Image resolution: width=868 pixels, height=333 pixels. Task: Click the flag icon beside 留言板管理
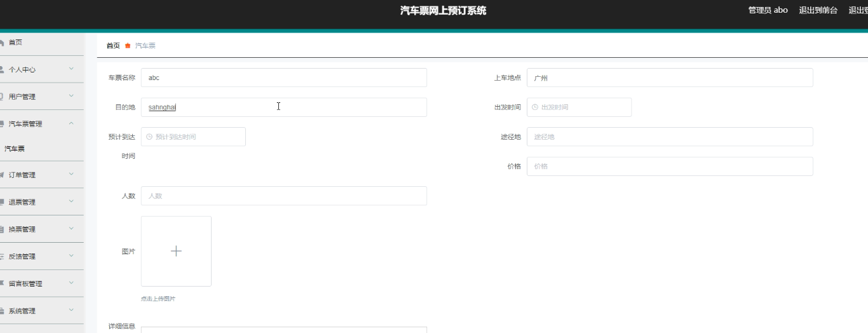[x=2, y=284]
